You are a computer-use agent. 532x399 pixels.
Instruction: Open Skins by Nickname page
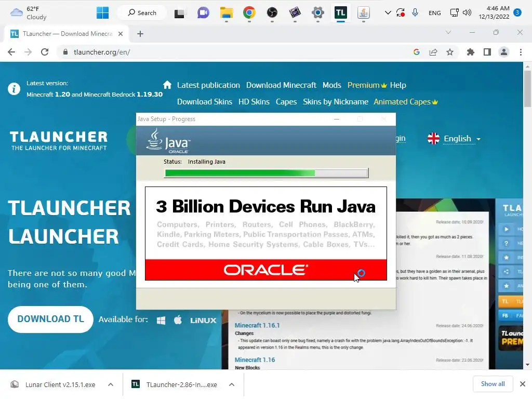(336, 102)
